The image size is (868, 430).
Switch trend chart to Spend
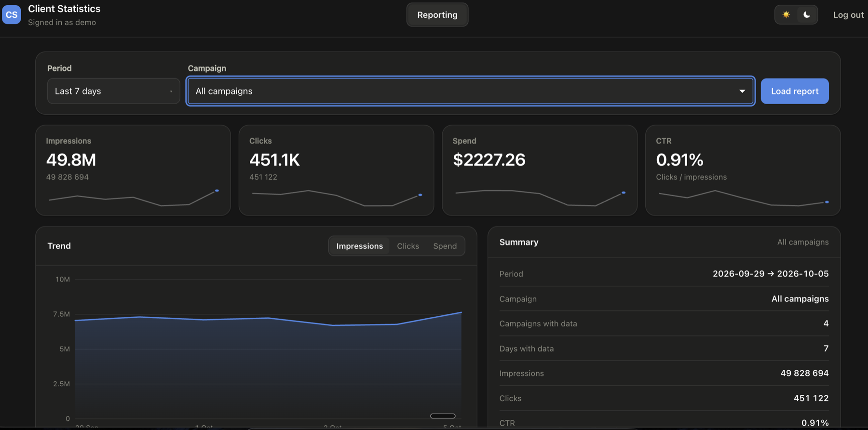445,246
